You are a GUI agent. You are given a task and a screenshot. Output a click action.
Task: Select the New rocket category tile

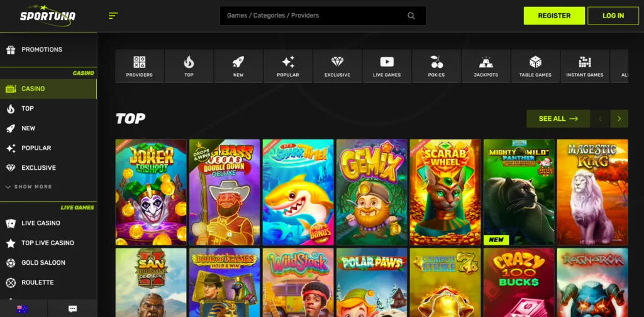tap(238, 66)
